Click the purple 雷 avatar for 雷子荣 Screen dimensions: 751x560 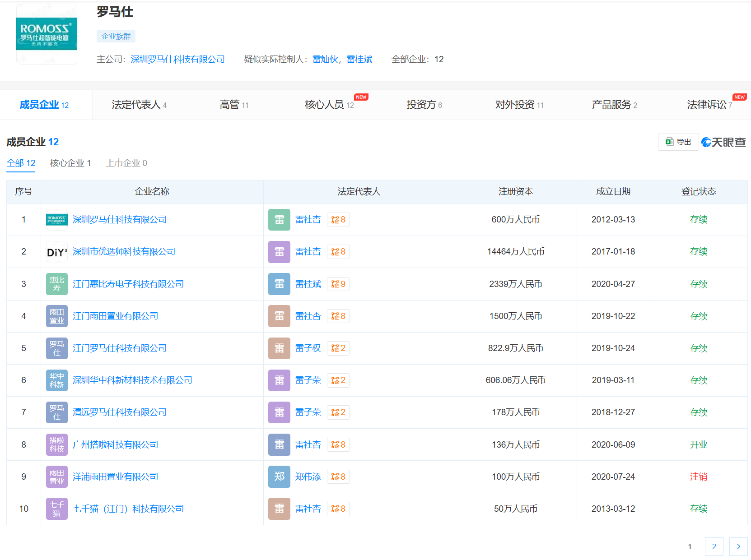point(279,380)
